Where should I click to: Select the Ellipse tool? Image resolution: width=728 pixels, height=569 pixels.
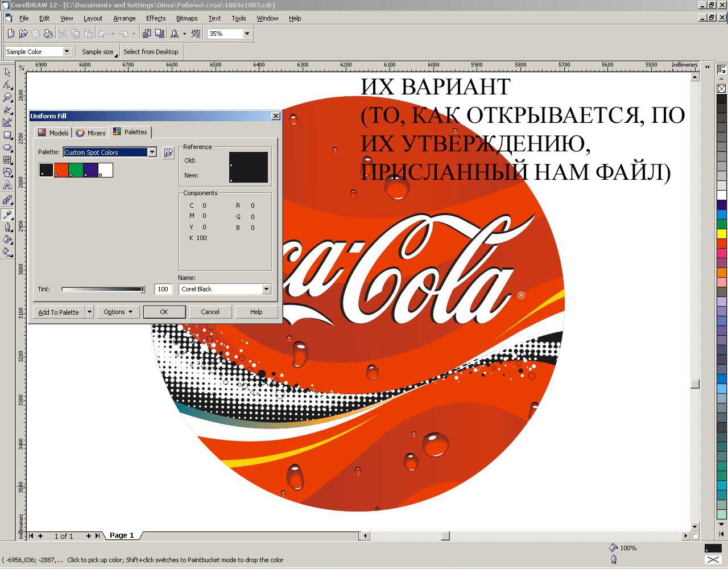(7, 148)
